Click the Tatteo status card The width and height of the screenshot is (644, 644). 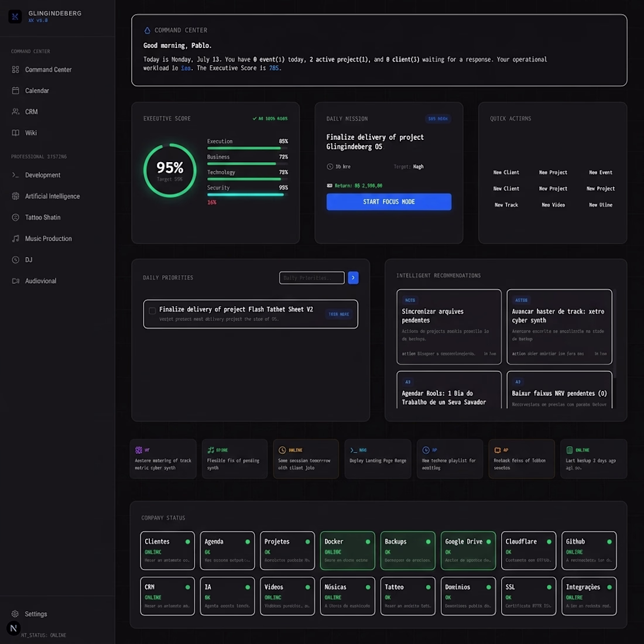pyautogui.click(x=407, y=596)
